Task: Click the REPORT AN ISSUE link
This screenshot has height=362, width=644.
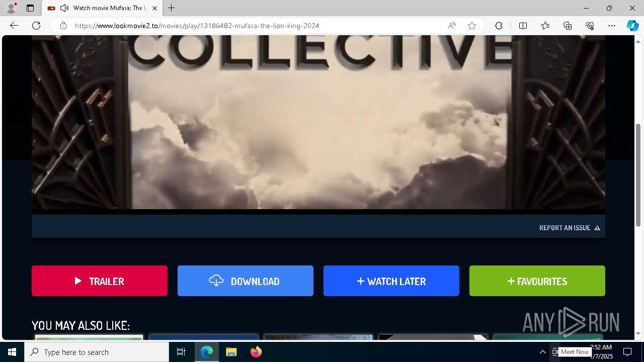Action: tap(570, 228)
